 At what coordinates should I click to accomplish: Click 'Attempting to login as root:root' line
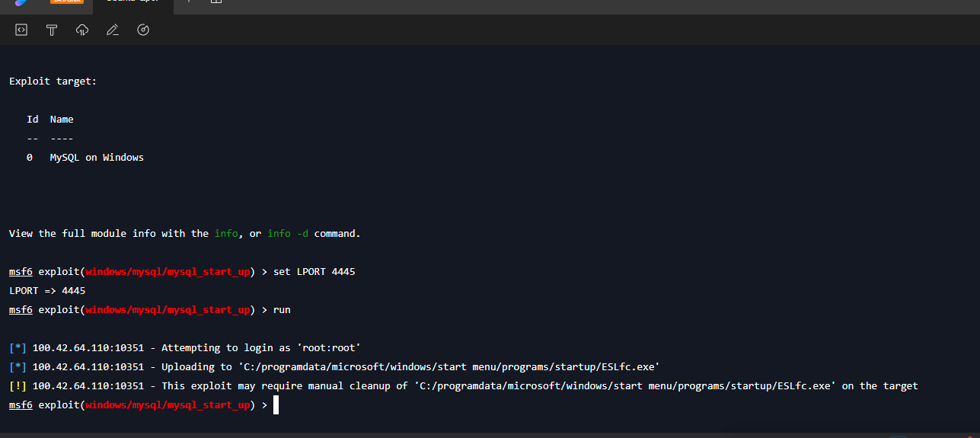click(185, 348)
